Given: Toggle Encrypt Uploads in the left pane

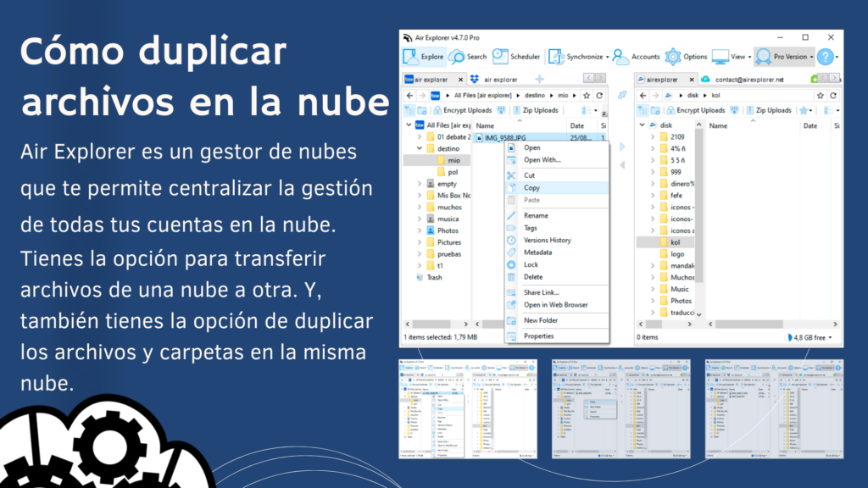Looking at the screenshot, I should 463,110.
